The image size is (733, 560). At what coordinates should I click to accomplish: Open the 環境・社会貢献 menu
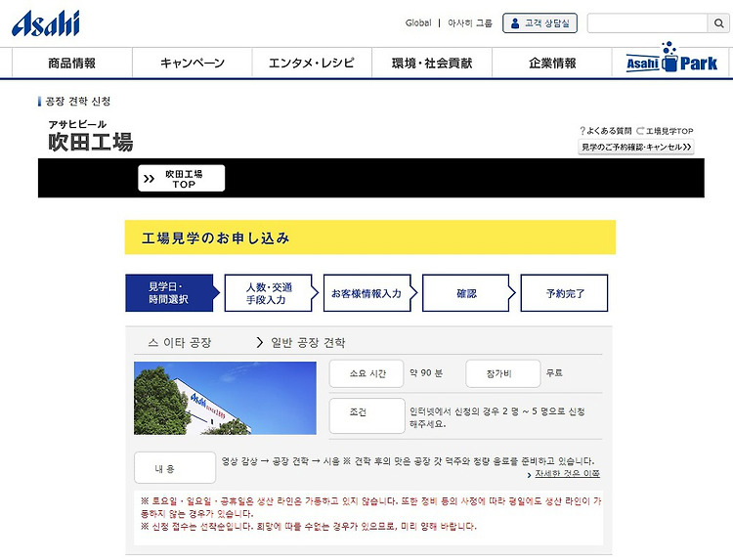tap(432, 63)
